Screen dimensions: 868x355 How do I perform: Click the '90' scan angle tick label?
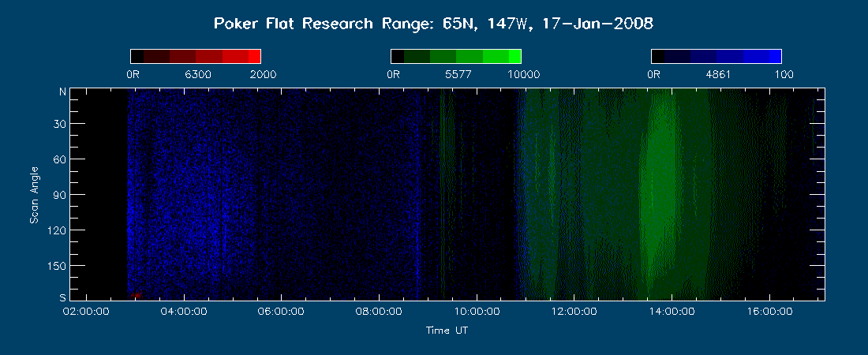coord(60,194)
